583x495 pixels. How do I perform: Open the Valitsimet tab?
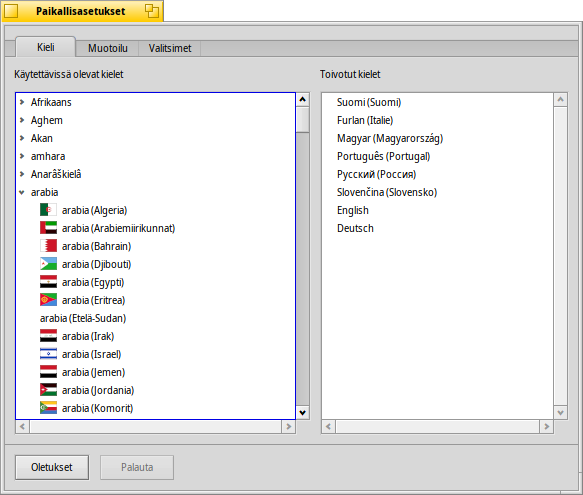tap(170, 48)
